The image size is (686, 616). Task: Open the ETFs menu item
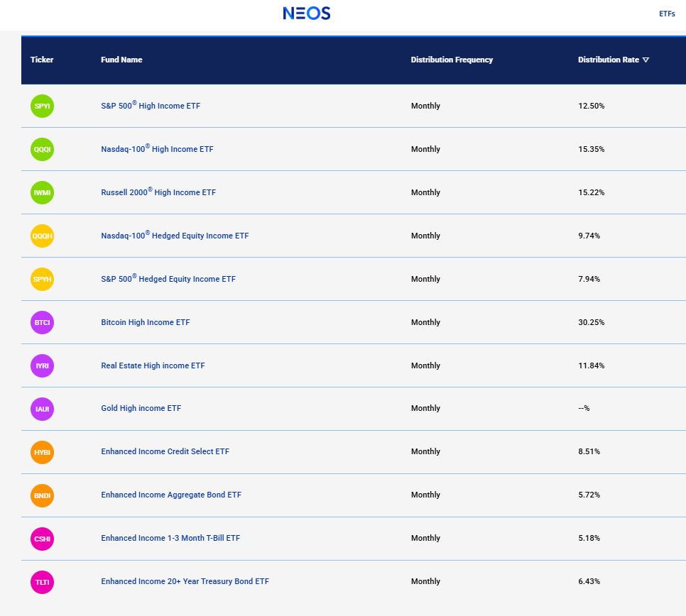tap(667, 14)
